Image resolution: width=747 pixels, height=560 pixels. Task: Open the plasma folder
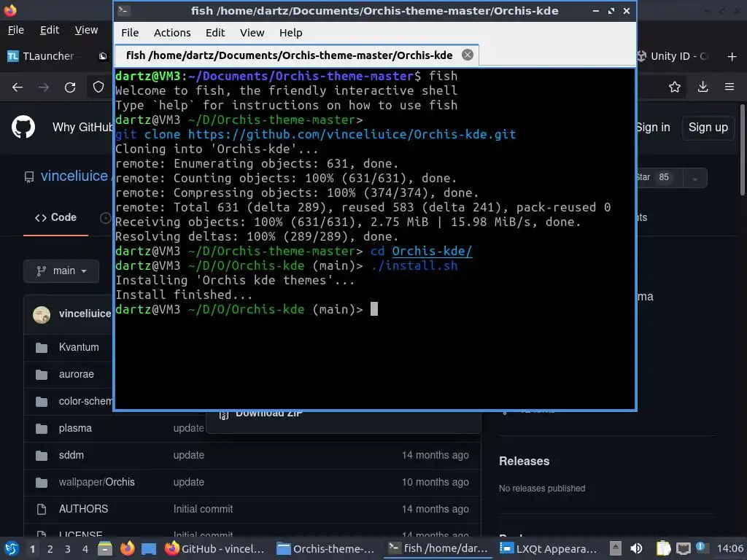75,428
